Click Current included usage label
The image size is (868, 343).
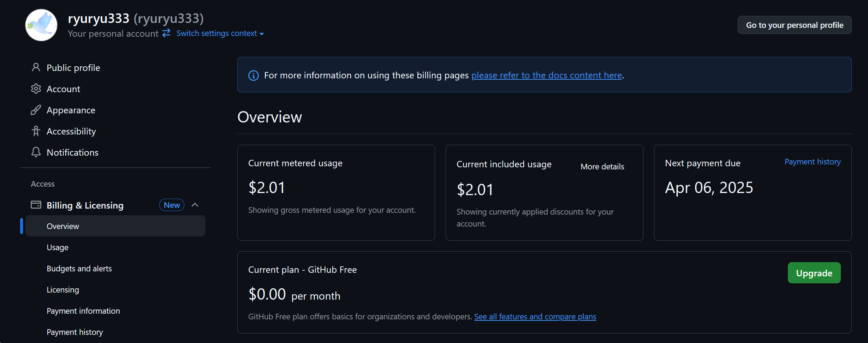504,164
